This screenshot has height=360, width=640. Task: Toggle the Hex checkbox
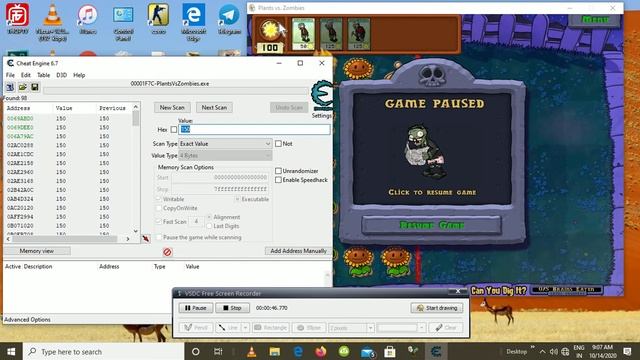pos(174,129)
